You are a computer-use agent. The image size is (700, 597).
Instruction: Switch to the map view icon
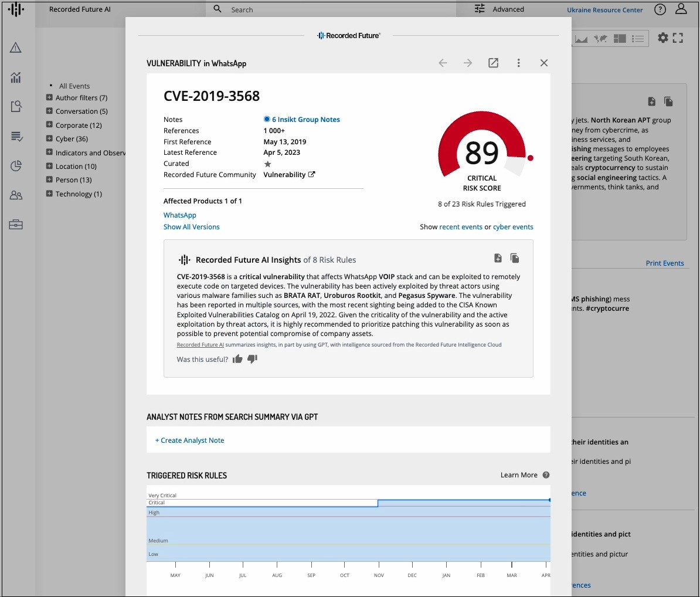coord(600,38)
